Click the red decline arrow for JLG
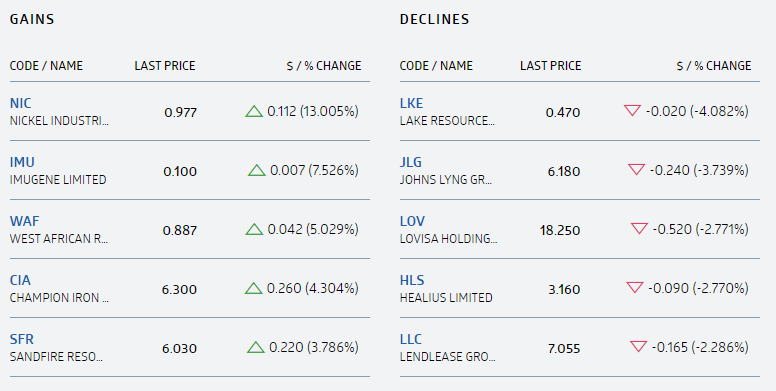Image resolution: width=776 pixels, height=391 pixels. tap(636, 170)
